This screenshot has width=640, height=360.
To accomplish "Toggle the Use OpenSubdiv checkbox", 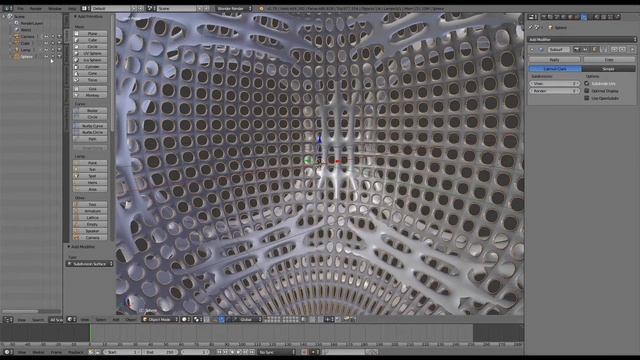I will tap(587, 98).
